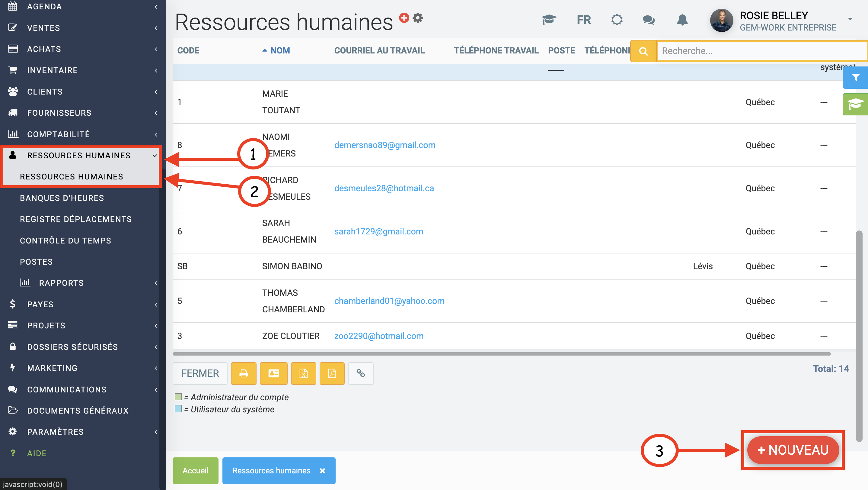
Task: Click the red plus icon beside title
Action: (404, 18)
